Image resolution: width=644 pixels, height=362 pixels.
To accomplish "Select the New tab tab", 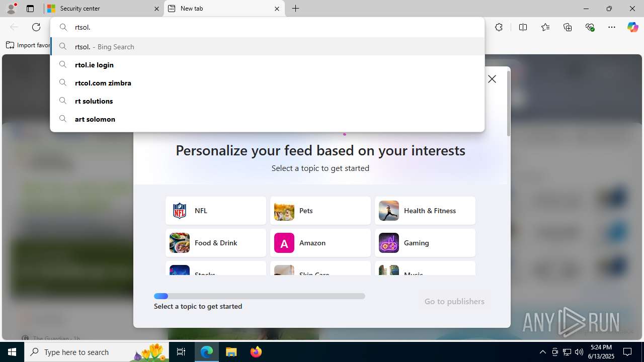I will (x=224, y=9).
